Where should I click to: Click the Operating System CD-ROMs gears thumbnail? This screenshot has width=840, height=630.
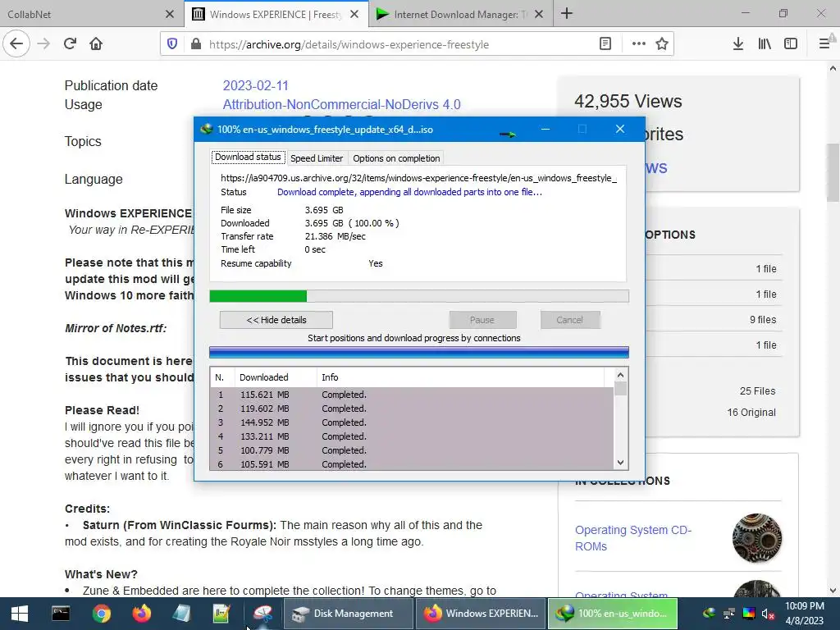[757, 538]
